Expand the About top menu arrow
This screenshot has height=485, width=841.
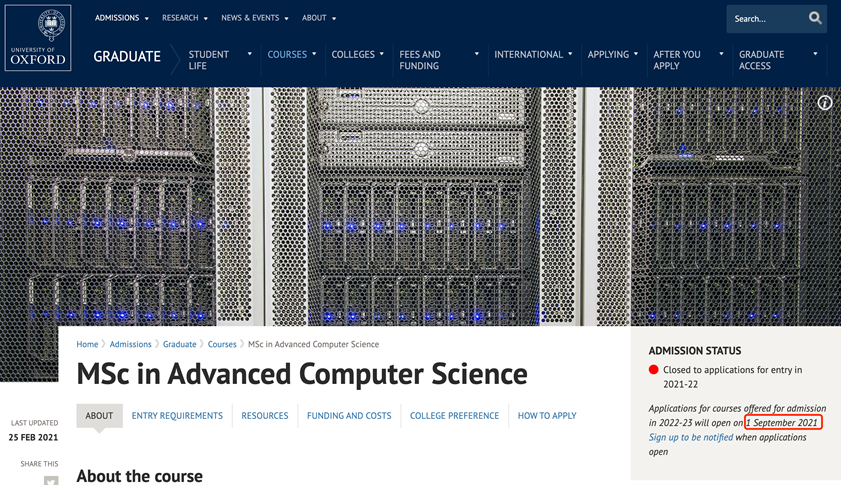click(x=334, y=19)
